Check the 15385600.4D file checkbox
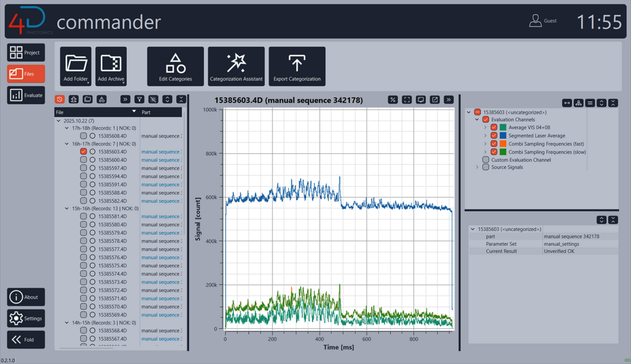631x364 pixels. click(x=83, y=160)
